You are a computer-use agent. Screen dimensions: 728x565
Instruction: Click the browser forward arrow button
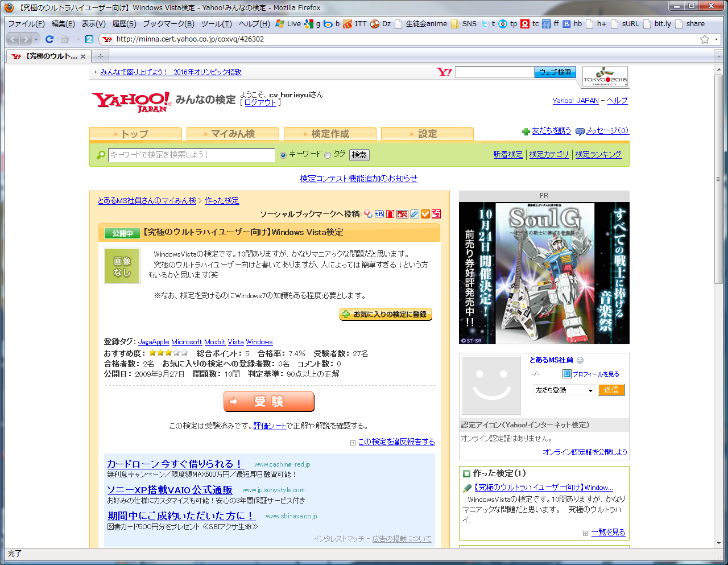point(26,39)
